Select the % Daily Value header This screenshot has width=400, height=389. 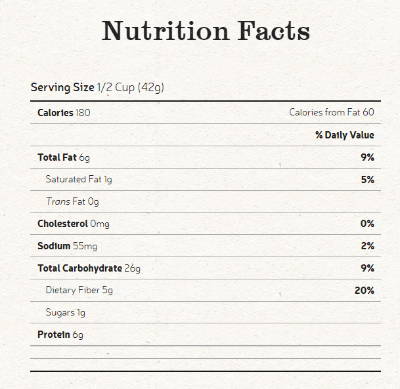[x=345, y=135]
